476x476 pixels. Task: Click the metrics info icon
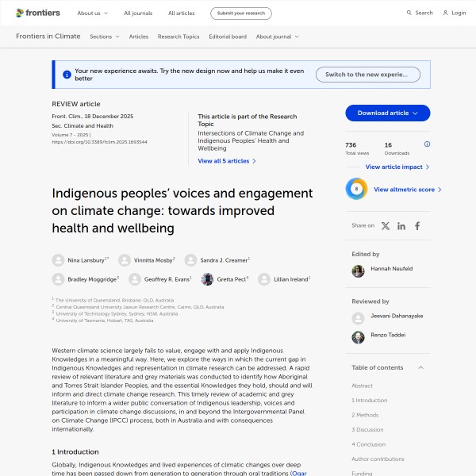tap(427, 144)
